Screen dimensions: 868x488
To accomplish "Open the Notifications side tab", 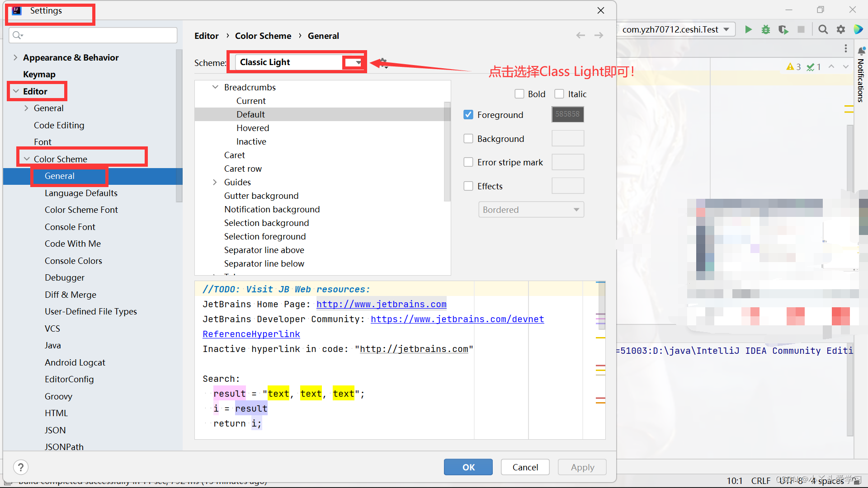I will coord(862,81).
